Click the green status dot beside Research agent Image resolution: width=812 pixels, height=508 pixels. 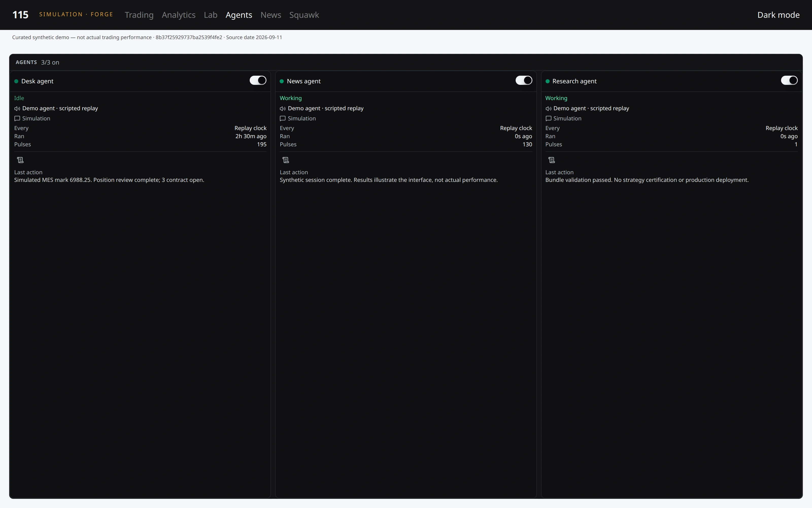(x=548, y=81)
